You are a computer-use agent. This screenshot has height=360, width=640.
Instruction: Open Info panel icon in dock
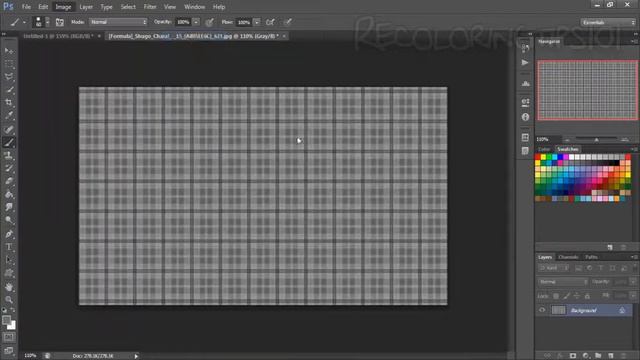click(x=525, y=117)
